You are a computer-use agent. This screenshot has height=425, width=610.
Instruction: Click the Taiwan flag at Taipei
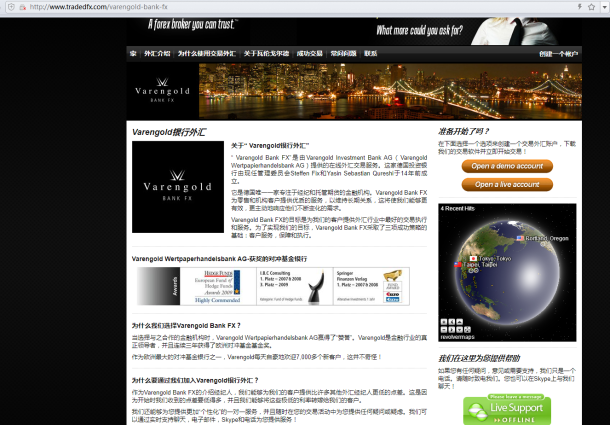click(458, 264)
